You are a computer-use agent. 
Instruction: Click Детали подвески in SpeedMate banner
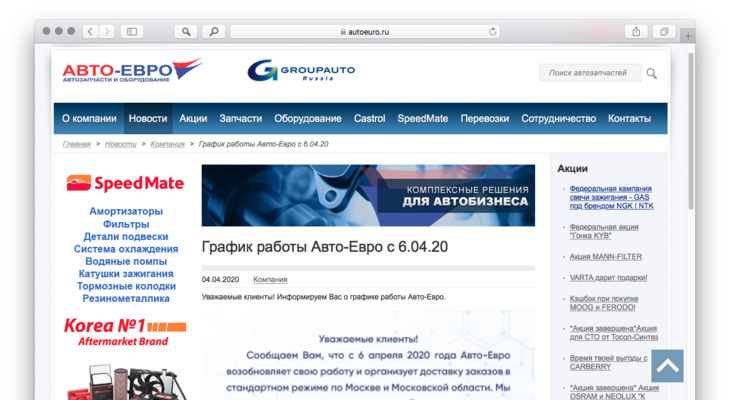click(x=126, y=237)
